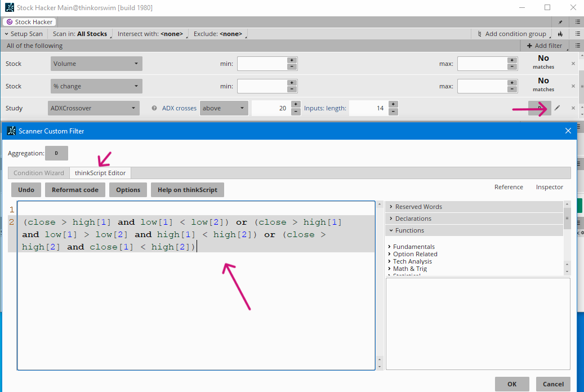Open Help on thinkScript

(x=188, y=190)
